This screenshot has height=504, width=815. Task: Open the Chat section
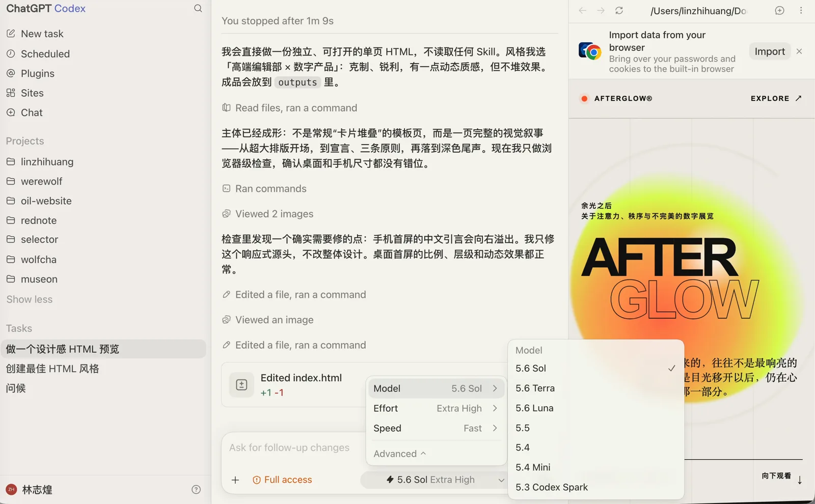click(24, 113)
